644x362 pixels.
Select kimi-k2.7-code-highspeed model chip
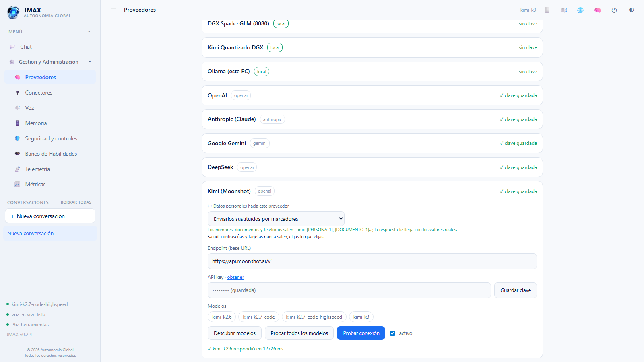(x=314, y=317)
